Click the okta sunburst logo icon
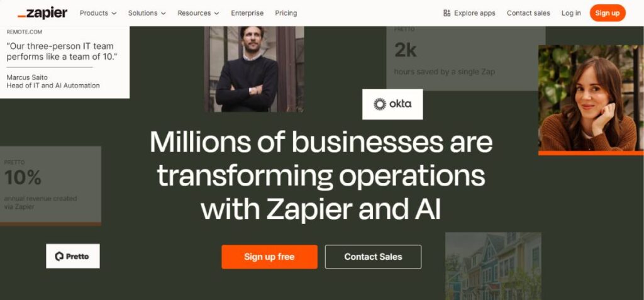644x300 pixels. click(380, 104)
